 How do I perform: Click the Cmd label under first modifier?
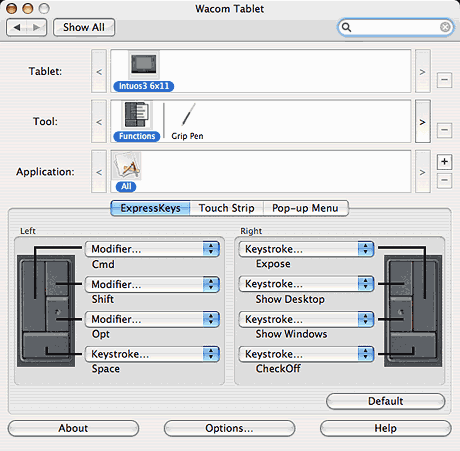pyautogui.click(x=103, y=264)
